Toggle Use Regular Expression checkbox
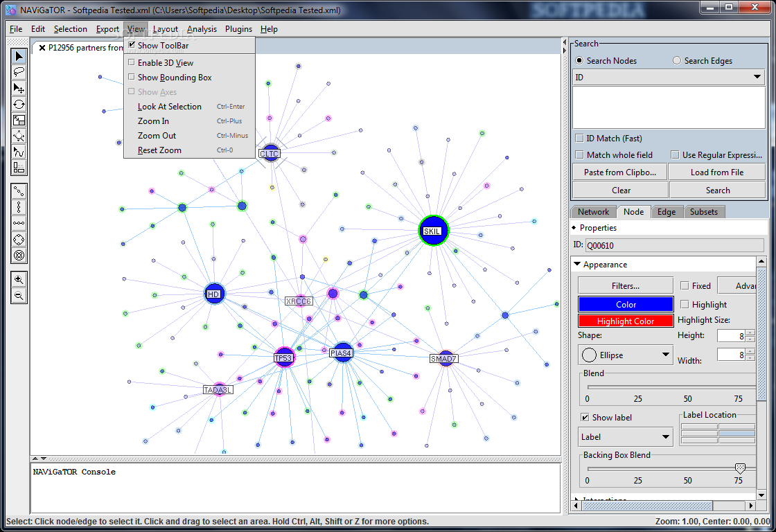Viewport: 776px width, 532px height. coord(675,155)
